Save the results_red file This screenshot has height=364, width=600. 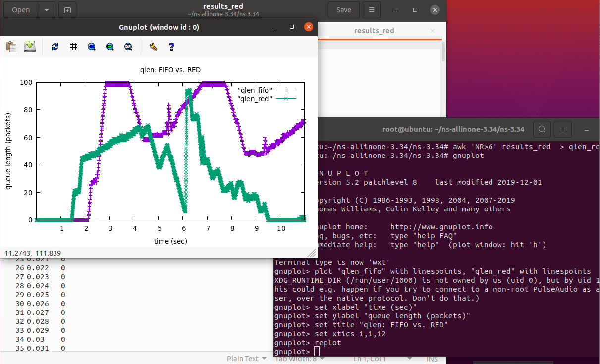343,10
